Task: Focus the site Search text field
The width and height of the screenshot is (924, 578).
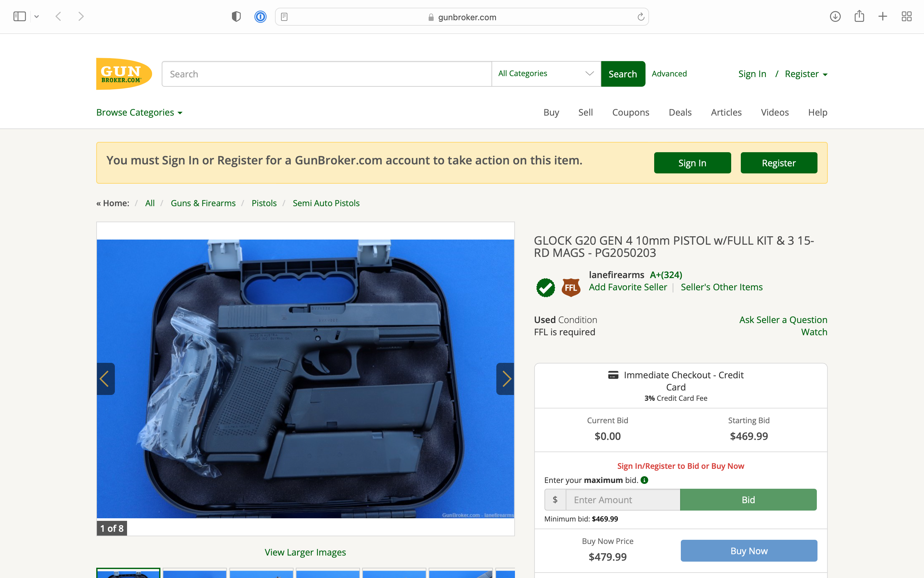Action: click(x=327, y=74)
